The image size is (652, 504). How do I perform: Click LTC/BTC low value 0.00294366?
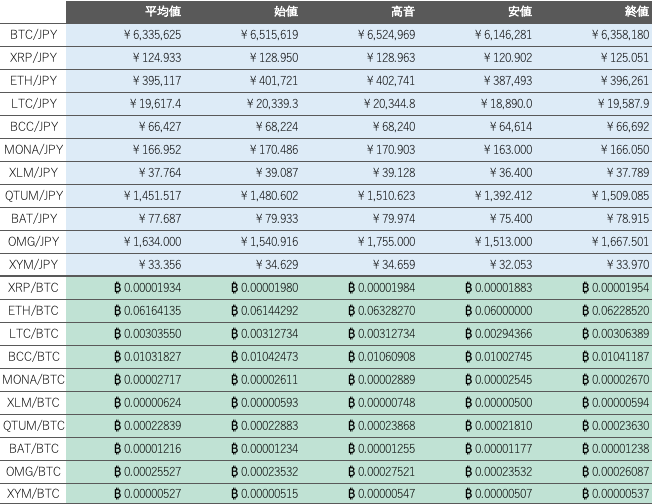(499, 334)
